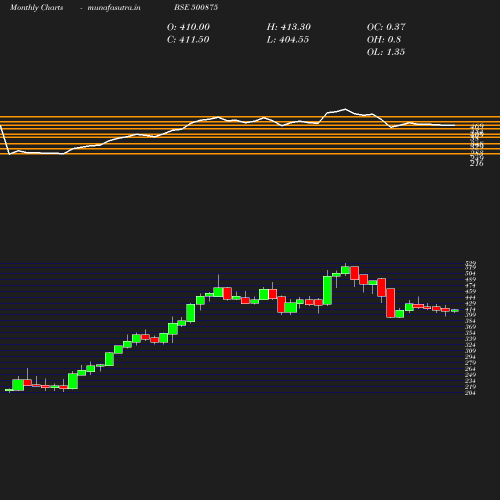
Task: Click the 234 price axis label
Action: [470, 381]
